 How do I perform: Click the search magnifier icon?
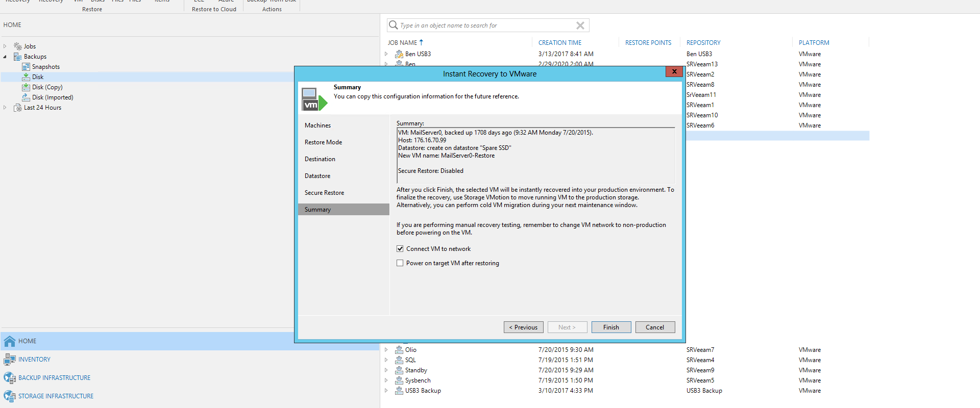(x=393, y=25)
